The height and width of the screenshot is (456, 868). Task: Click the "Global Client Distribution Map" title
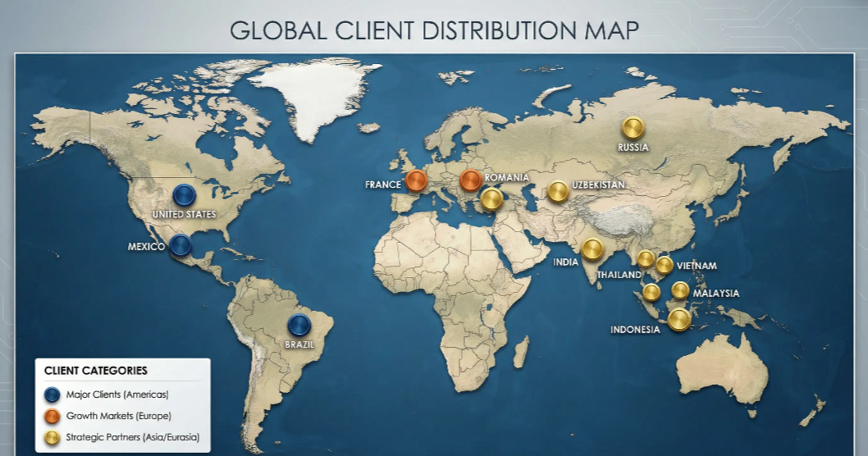coord(434,30)
